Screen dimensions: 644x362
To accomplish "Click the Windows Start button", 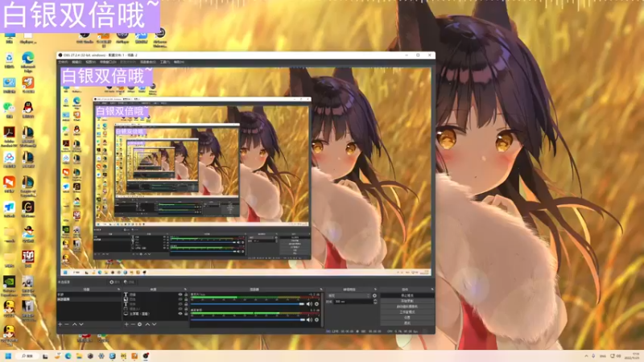I will click(x=8, y=356).
